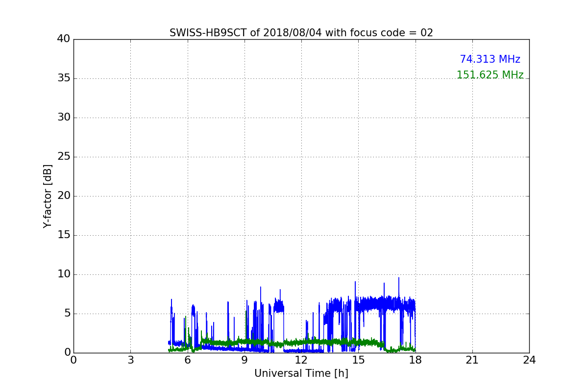Click the x-axis tick label '12'
The image size is (588, 392).
301,360
